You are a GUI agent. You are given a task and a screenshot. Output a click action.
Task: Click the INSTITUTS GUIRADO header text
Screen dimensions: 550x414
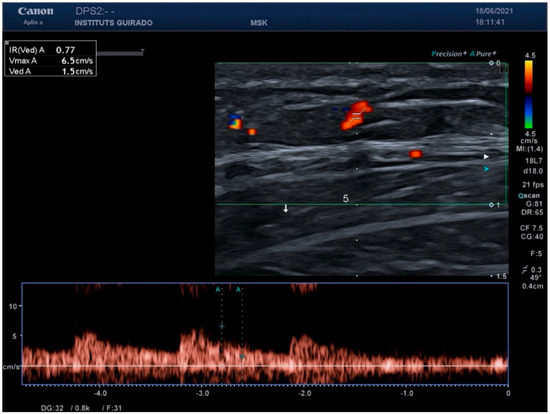(113, 23)
